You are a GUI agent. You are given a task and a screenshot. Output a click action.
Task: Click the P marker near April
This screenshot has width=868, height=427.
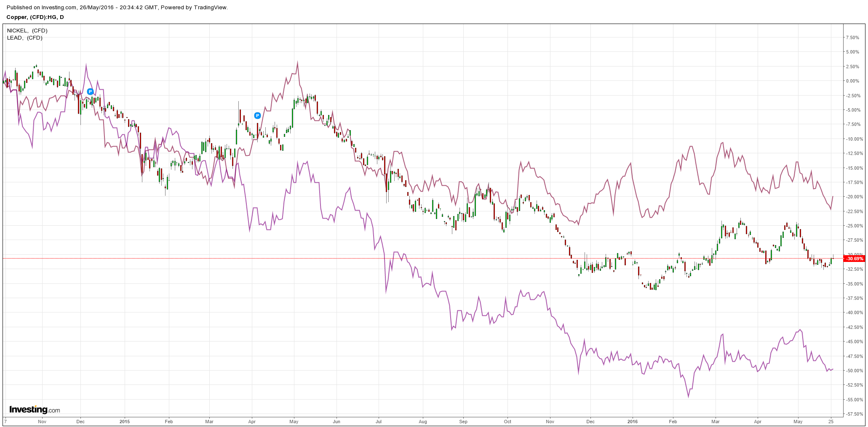(257, 115)
